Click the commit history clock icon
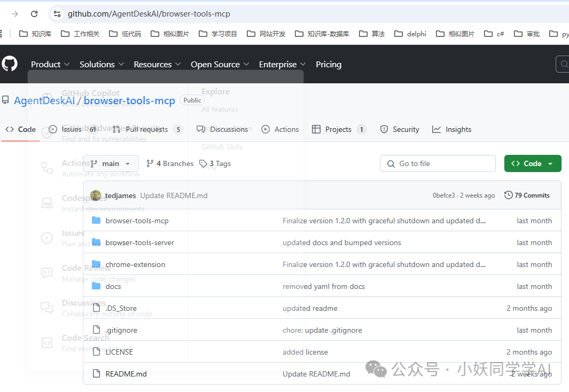The height and width of the screenshot is (392, 569). (509, 195)
